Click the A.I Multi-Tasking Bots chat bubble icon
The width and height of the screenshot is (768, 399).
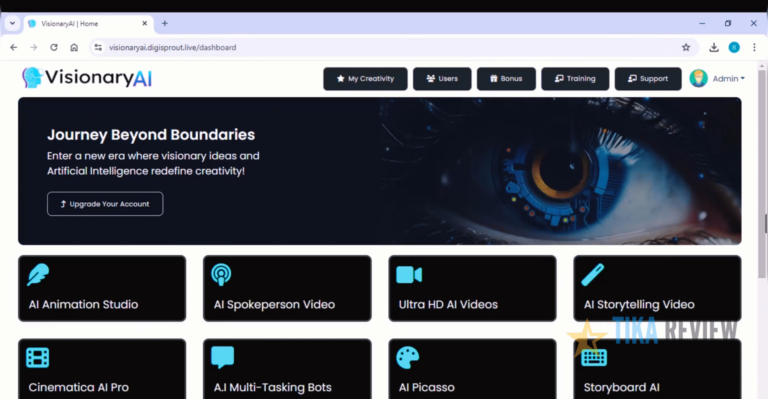point(222,357)
